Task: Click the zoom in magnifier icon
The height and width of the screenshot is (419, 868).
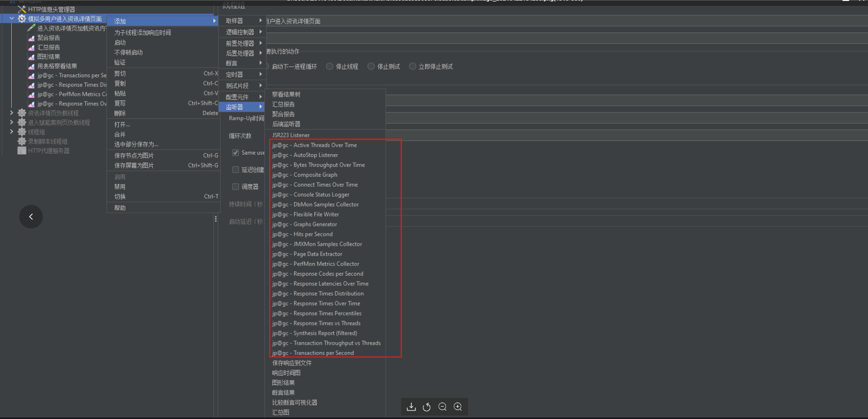Action: 458,407
